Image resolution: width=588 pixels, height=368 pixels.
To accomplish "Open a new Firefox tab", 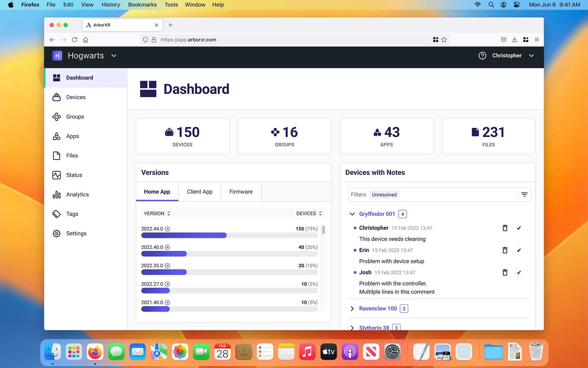I will coord(171,25).
